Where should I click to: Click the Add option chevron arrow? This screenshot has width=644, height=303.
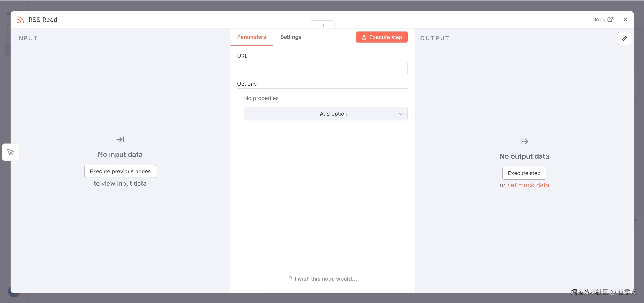[401, 114]
